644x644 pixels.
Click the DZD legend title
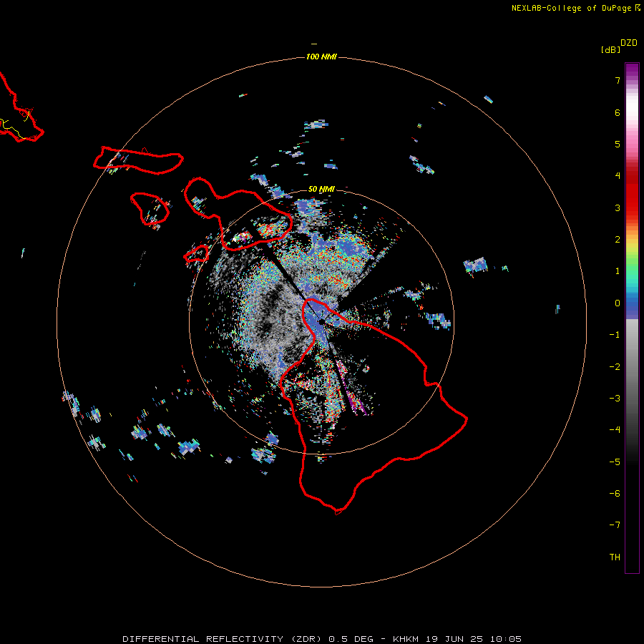pyautogui.click(x=628, y=43)
